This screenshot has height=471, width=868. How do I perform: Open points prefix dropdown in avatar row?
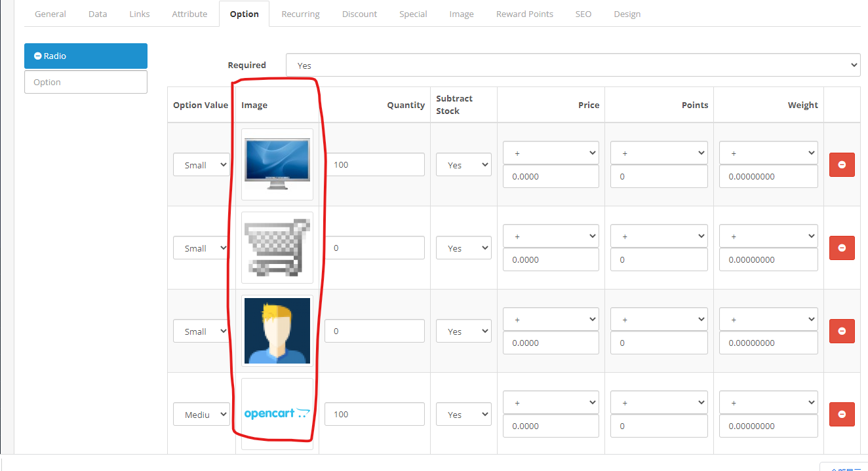tap(659, 319)
